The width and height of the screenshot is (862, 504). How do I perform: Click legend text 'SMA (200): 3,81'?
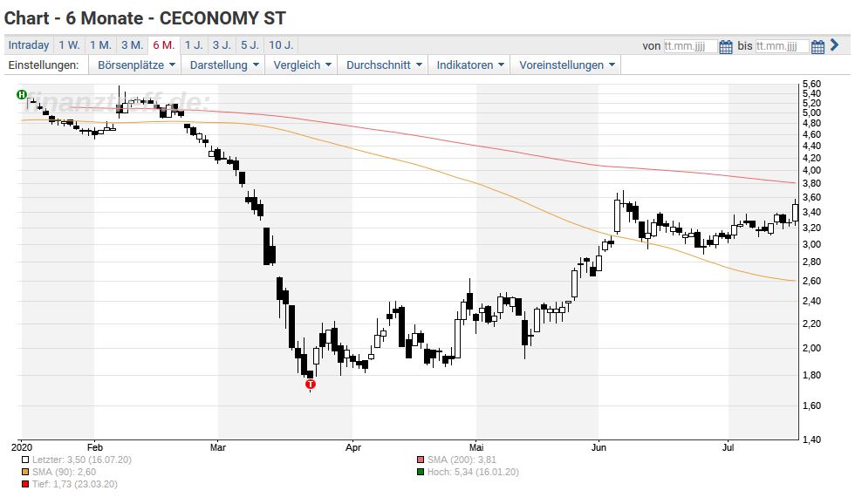[462, 460]
